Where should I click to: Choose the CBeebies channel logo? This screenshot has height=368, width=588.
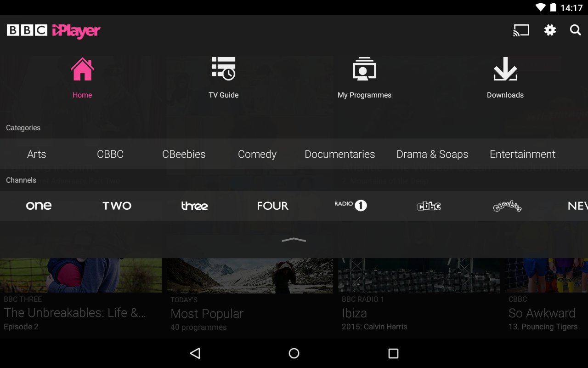tap(507, 206)
